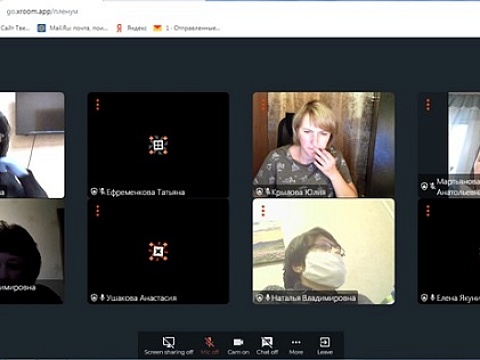Open the More options menu
Screen dimensions: 480x360
pyautogui.click(x=296, y=345)
